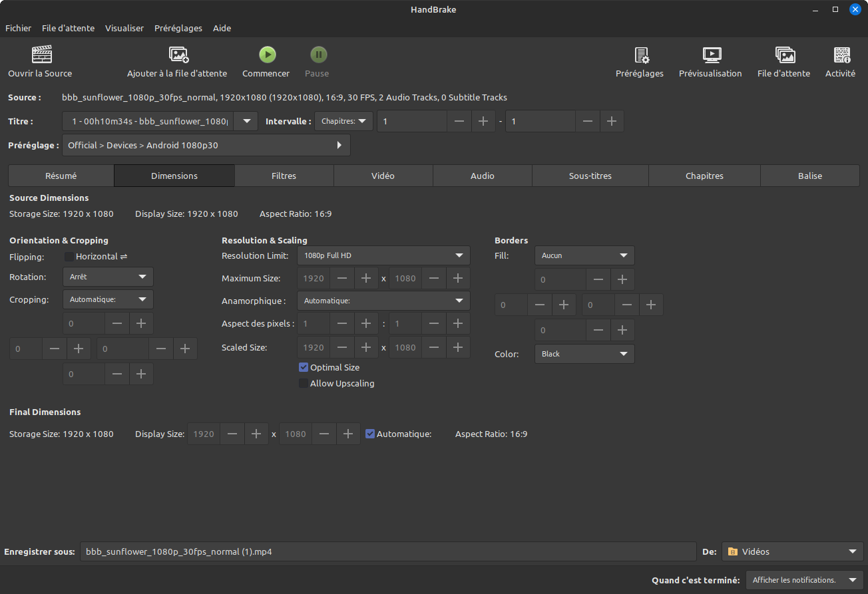Image resolution: width=868 pixels, height=594 pixels.
Task: Open the Borders Fill dropdown
Action: coord(584,255)
